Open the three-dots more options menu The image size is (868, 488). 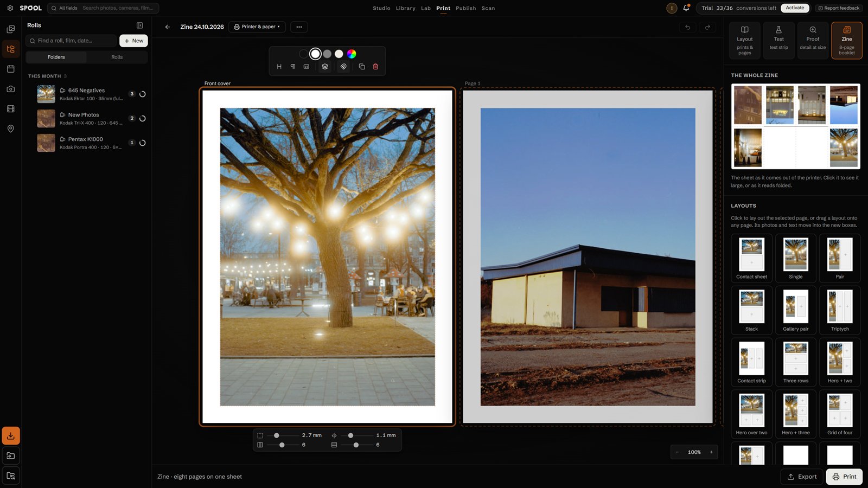pyautogui.click(x=299, y=27)
